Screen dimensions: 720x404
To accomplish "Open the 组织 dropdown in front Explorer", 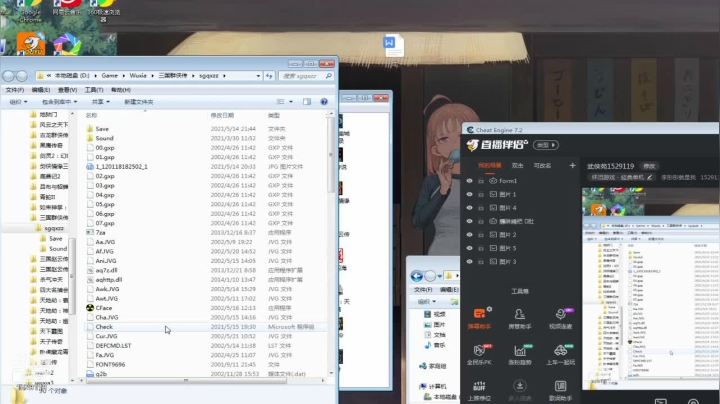I will (x=18, y=101).
